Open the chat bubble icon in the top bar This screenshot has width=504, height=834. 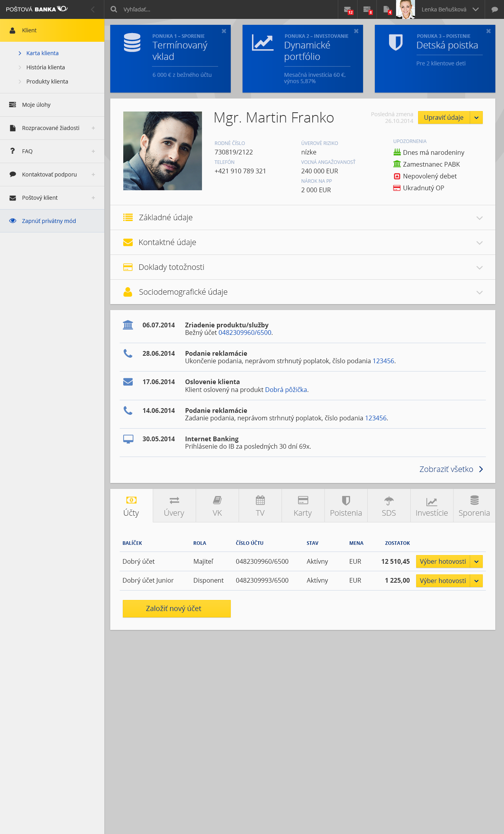coord(495,9)
